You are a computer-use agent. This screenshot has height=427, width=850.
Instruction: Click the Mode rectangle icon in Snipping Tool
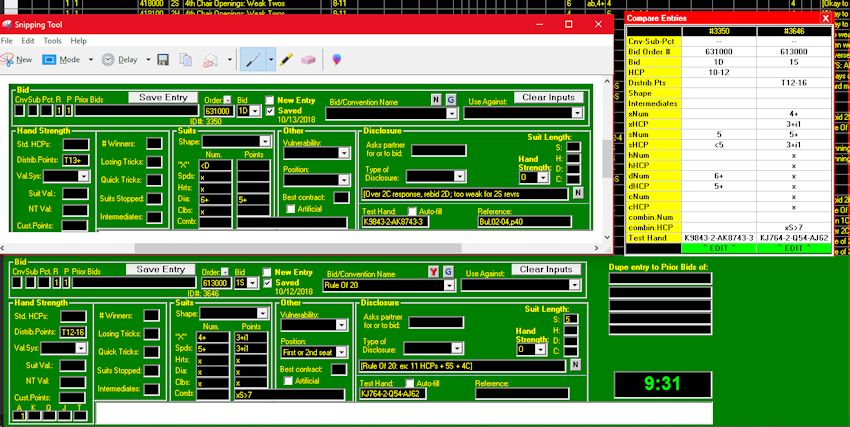coord(49,60)
